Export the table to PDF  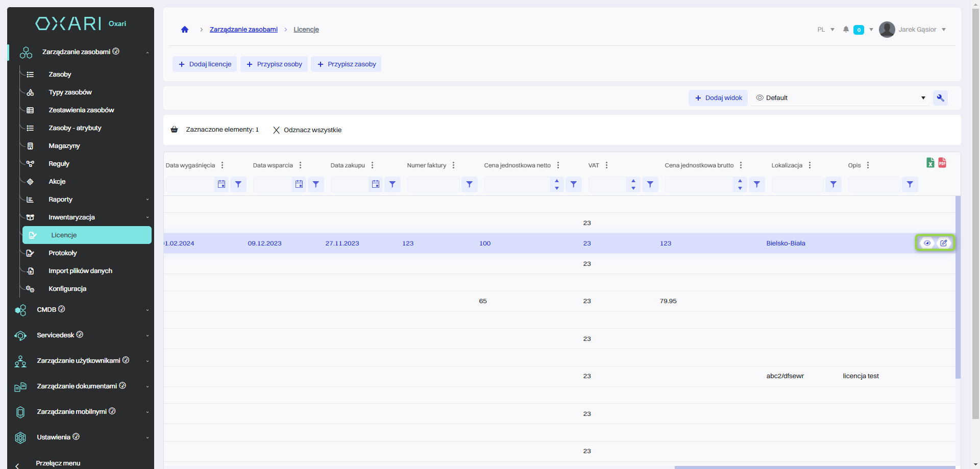[942, 163]
